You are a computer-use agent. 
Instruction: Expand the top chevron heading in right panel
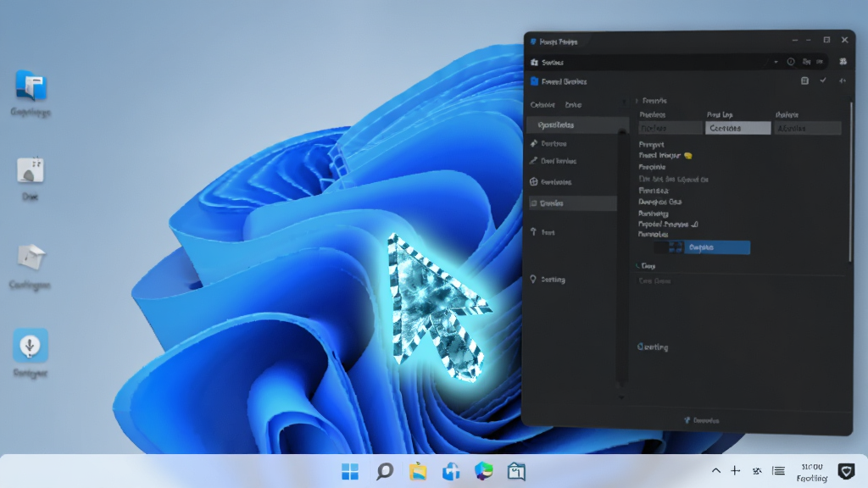pyautogui.click(x=652, y=101)
